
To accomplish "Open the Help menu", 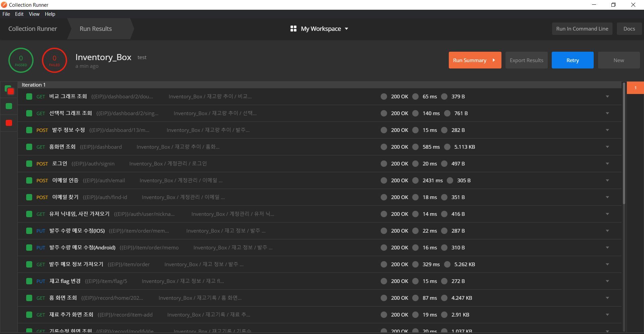I will [50, 14].
